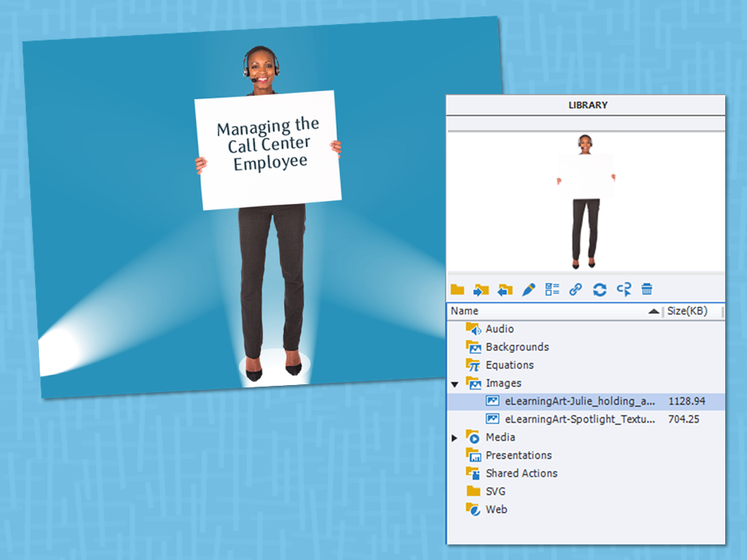Click the Julie image file icon

(x=492, y=401)
